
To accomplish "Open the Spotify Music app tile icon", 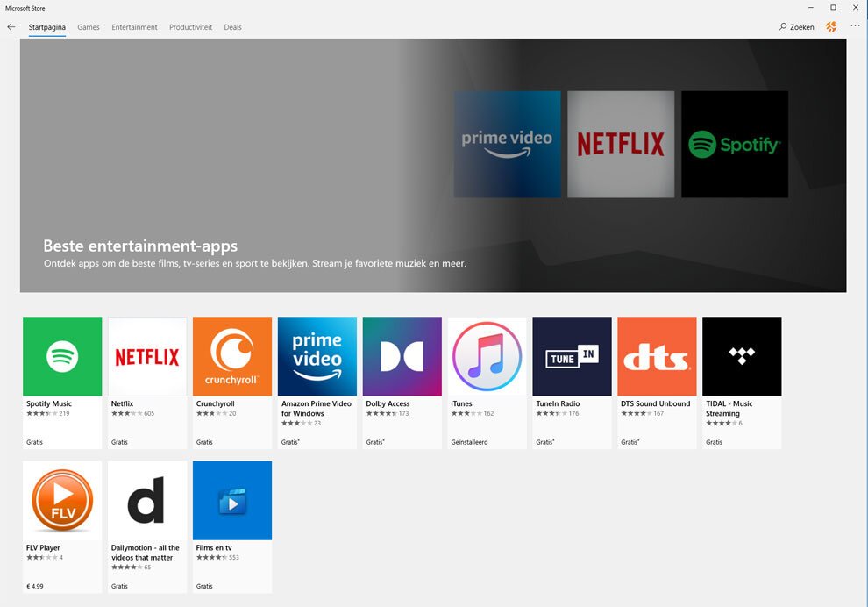I will pos(62,356).
